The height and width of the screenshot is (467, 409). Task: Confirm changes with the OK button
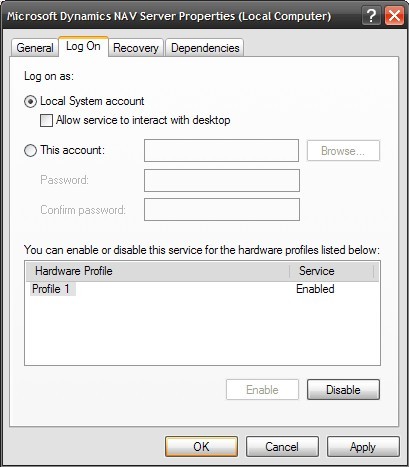(x=201, y=447)
